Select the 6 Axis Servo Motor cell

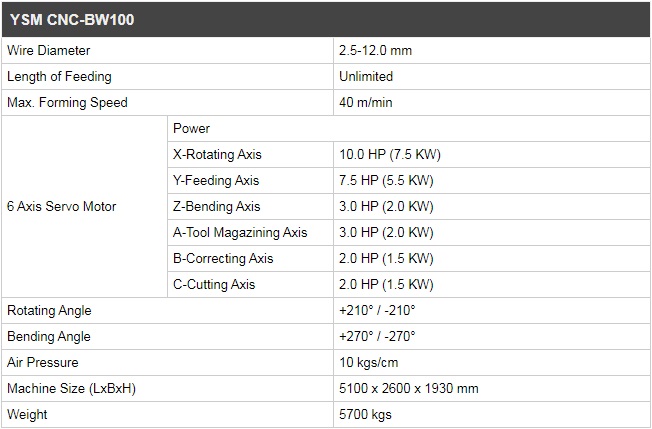pyautogui.click(x=84, y=207)
